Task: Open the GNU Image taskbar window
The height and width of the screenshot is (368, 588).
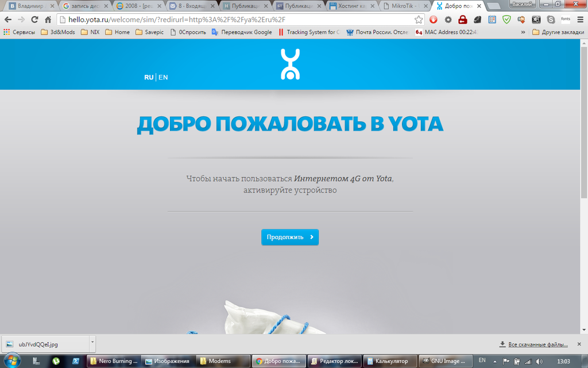Action: click(445, 361)
